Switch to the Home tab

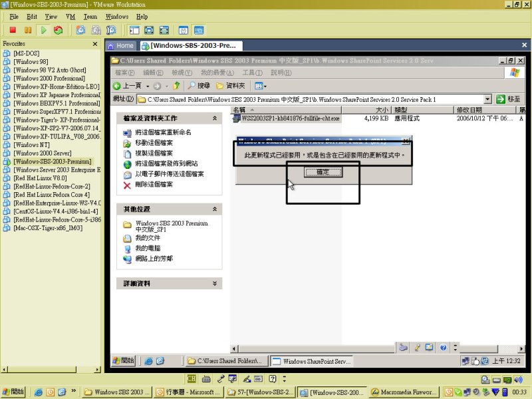click(121, 45)
